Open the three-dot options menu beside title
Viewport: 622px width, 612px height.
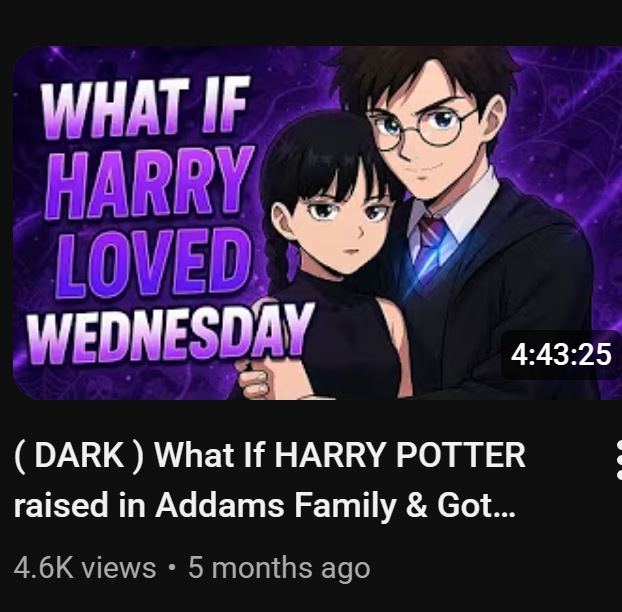pyautogui.click(x=618, y=460)
